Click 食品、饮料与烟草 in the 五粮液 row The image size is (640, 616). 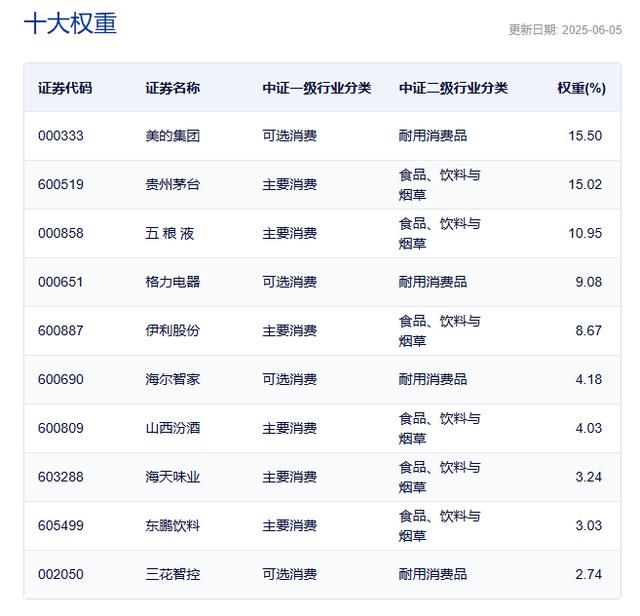tap(440, 234)
